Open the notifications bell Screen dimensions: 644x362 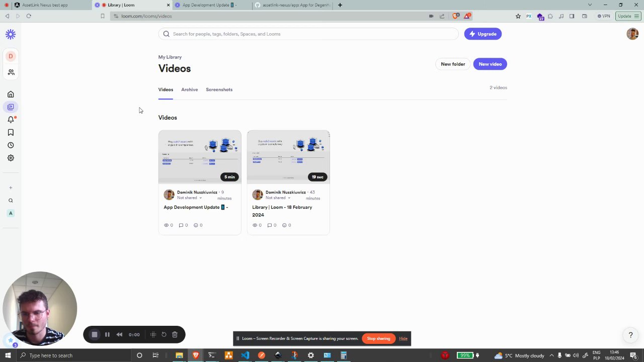point(11,120)
